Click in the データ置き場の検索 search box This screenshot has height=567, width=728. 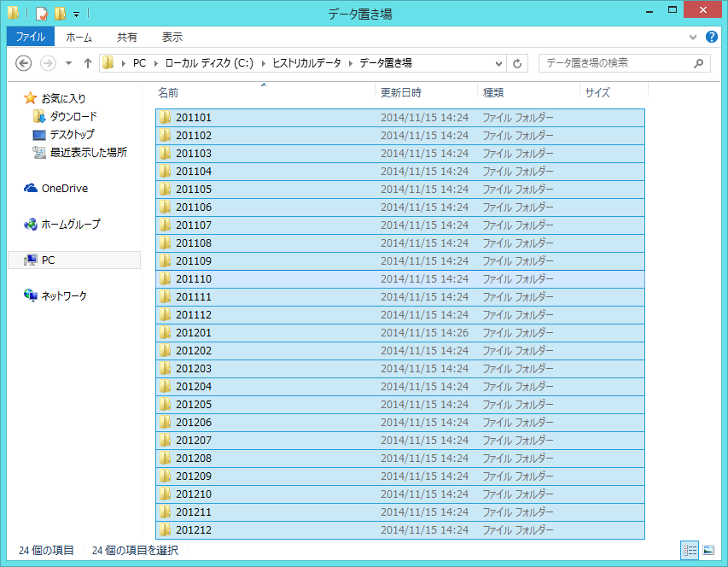[x=614, y=63]
